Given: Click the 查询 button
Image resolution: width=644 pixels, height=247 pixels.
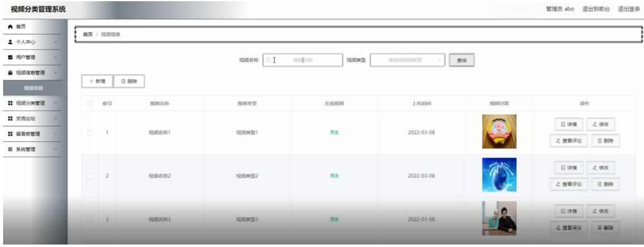Looking at the screenshot, I should (462, 61).
